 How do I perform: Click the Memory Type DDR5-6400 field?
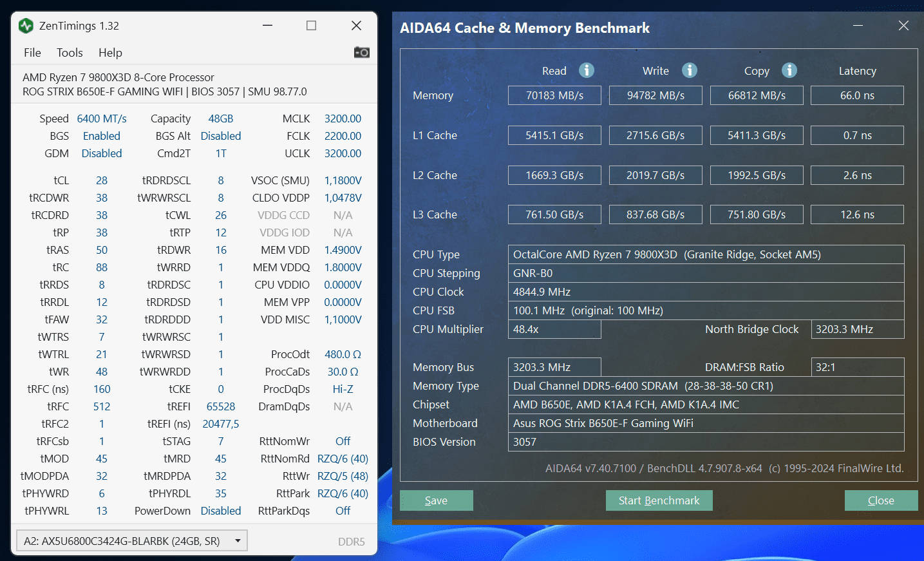click(706, 386)
